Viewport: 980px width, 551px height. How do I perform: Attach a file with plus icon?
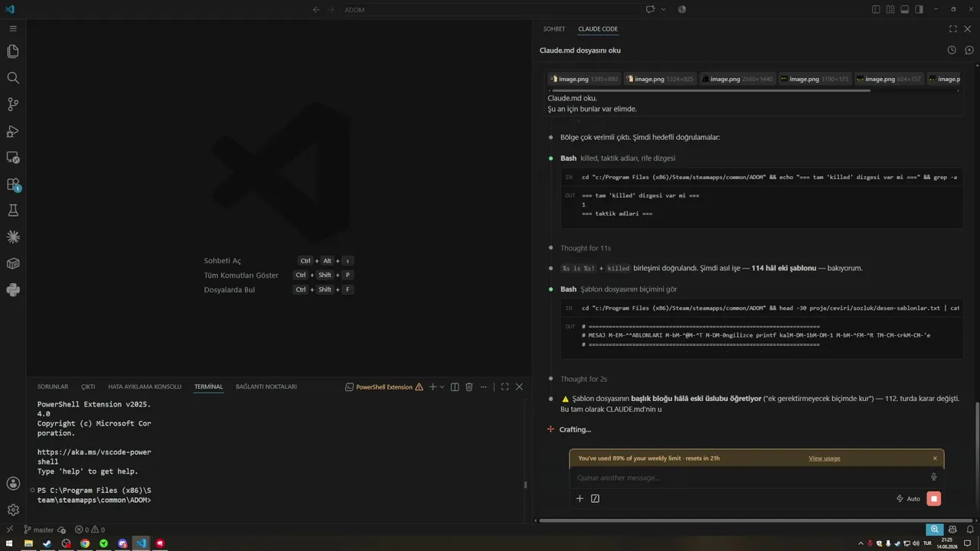pyautogui.click(x=580, y=498)
